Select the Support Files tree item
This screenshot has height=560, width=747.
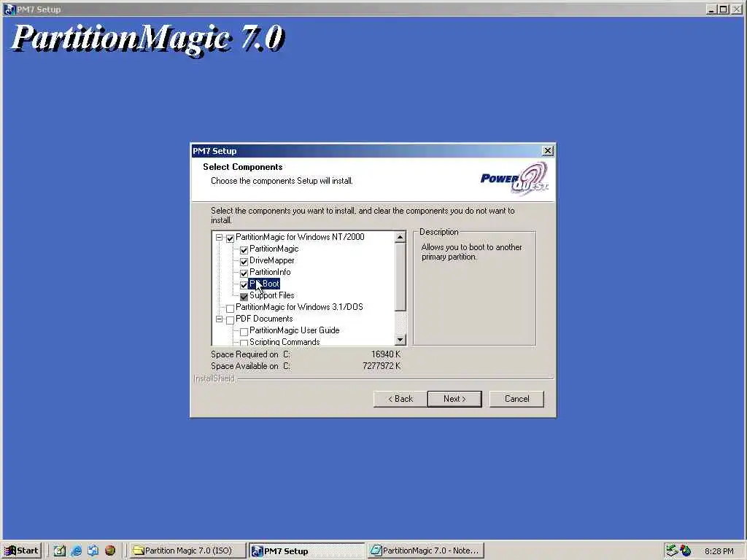point(271,295)
